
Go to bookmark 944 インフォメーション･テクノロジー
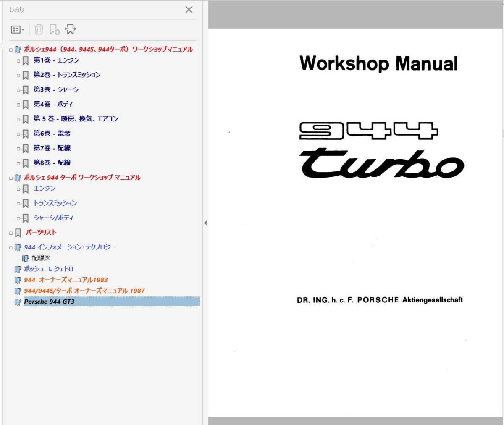pyautogui.click(x=70, y=247)
